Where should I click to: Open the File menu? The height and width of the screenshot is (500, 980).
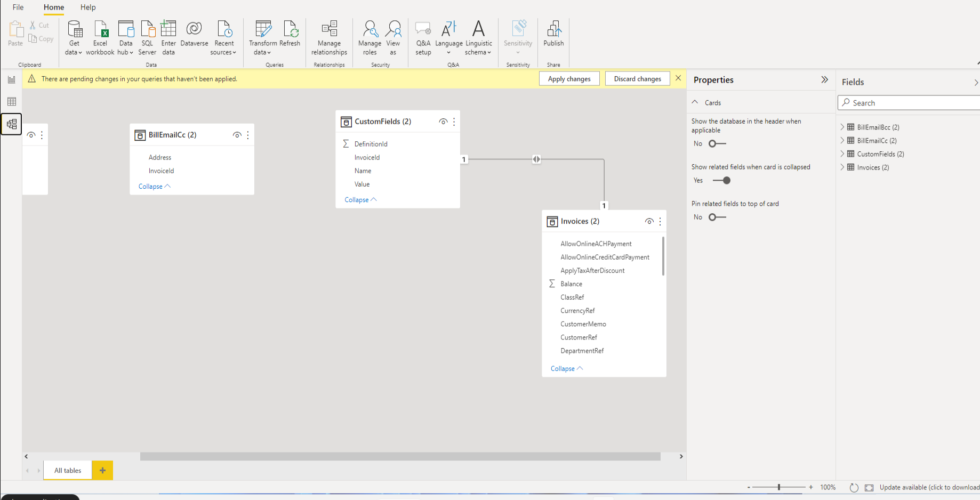[18, 7]
